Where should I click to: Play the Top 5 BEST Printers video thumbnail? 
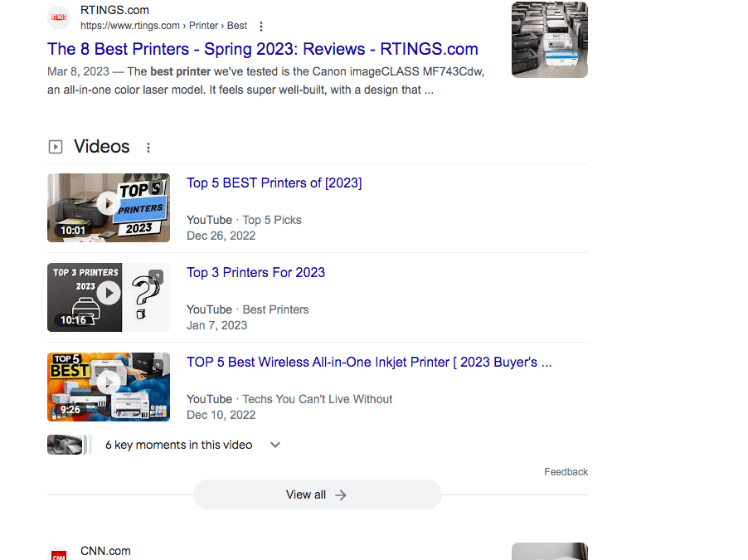click(x=109, y=207)
